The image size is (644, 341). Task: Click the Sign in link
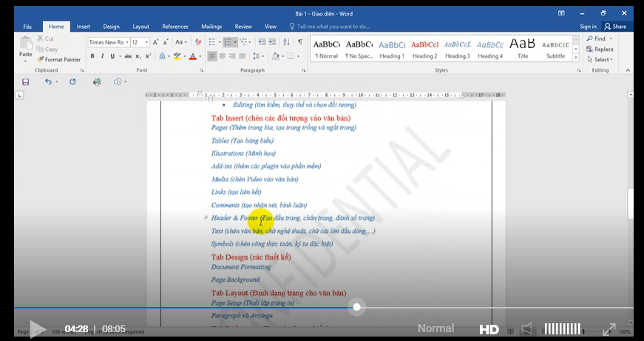(x=588, y=27)
